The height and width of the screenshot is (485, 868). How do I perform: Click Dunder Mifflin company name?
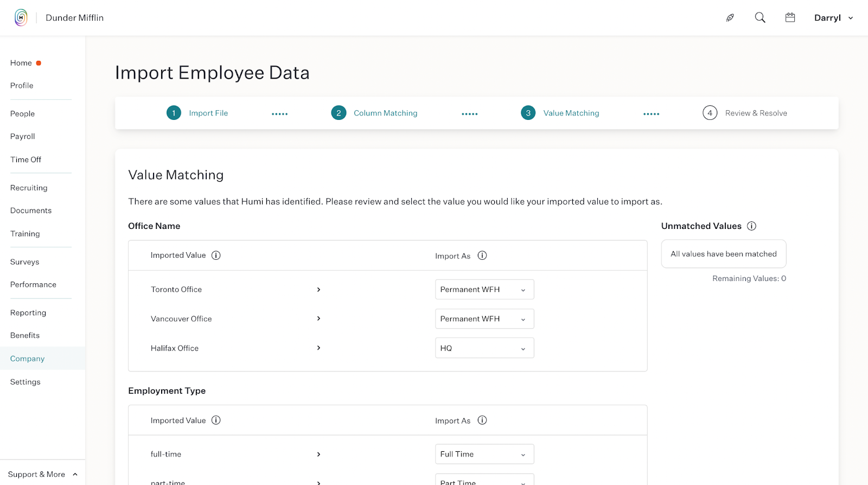tap(75, 18)
